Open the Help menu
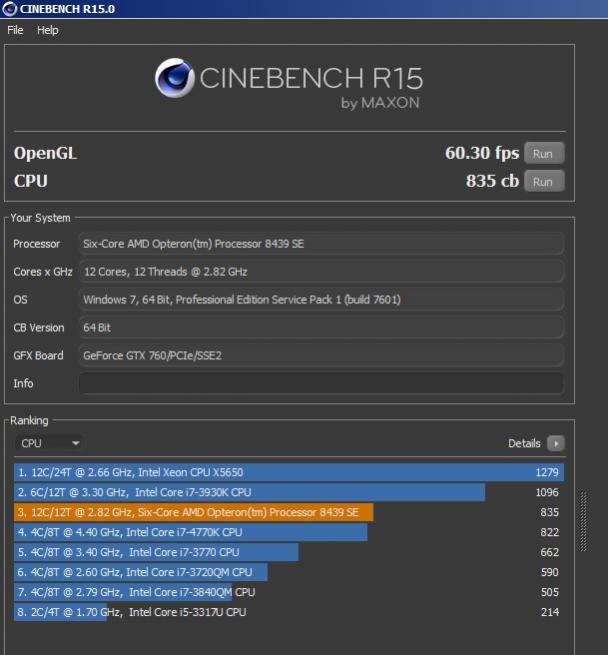608x655 pixels. pos(48,30)
